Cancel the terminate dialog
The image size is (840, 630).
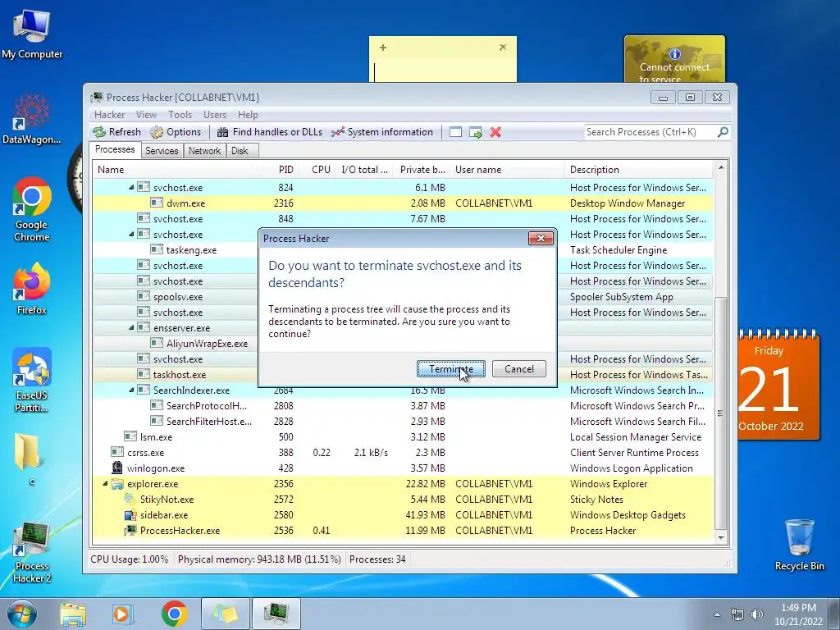pyautogui.click(x=518, y=368)
